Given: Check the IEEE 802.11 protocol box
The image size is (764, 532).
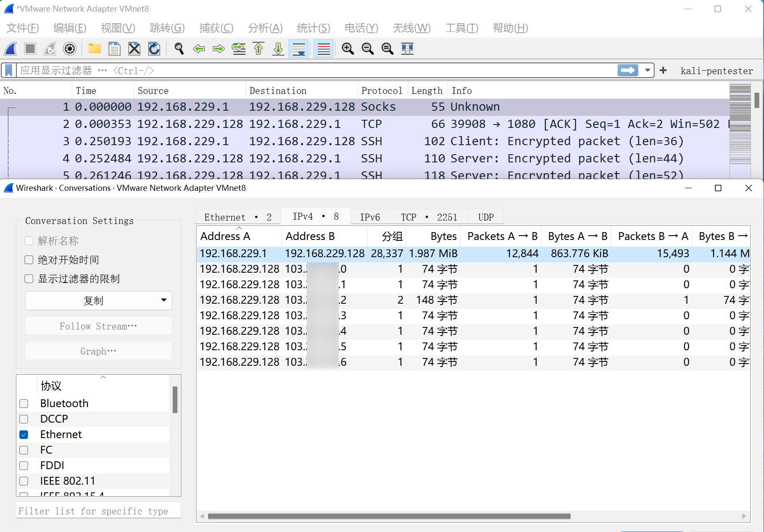Looking at the screenshot, I should coord(24,481).
